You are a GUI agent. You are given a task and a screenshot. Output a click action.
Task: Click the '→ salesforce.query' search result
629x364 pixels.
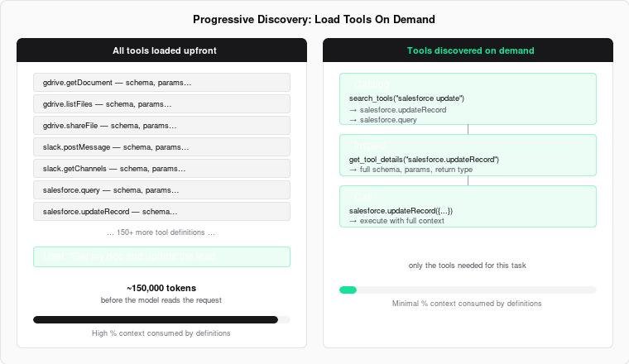tap(382, 119)
